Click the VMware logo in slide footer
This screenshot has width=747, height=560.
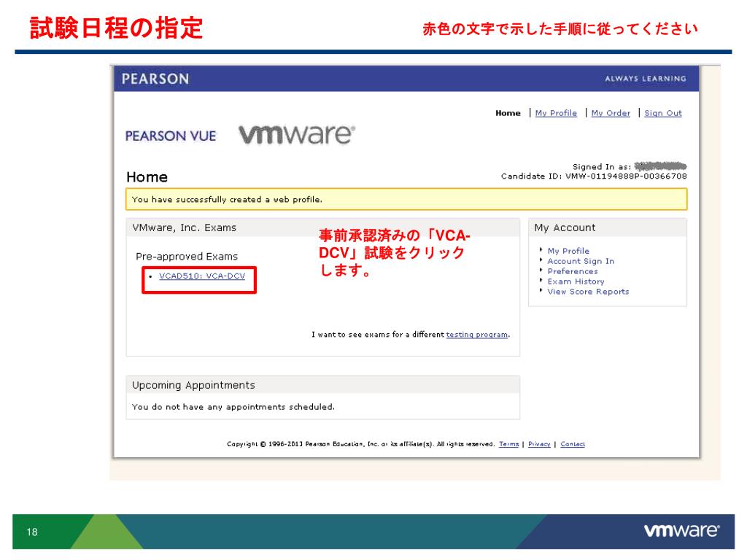[x=682, y=531]
